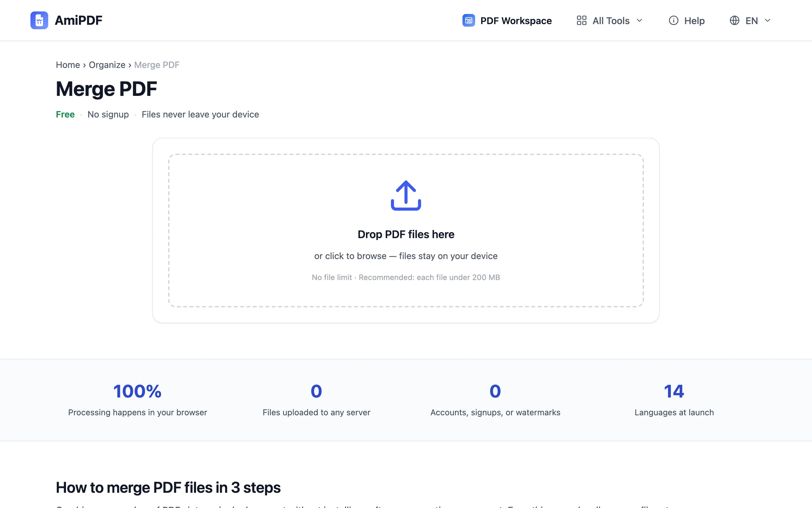812x508 pixels.
Task: Click 'Files uploaded to any server' text
Action: 317,412
